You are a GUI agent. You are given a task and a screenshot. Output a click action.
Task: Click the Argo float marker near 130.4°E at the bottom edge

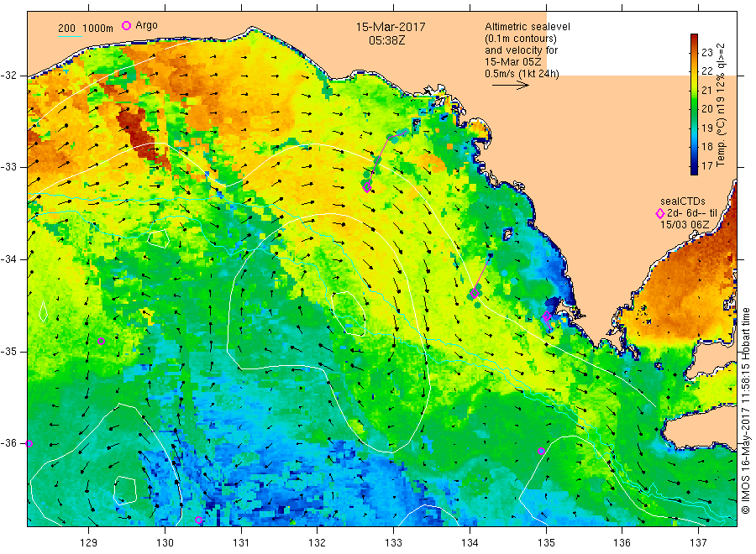coord(198,520)
